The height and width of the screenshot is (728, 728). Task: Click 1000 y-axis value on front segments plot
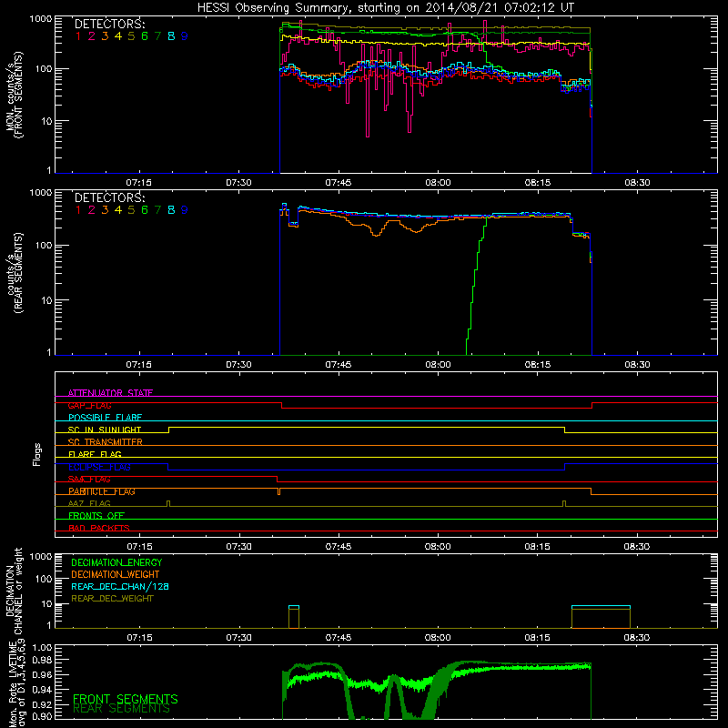point(41,19)
